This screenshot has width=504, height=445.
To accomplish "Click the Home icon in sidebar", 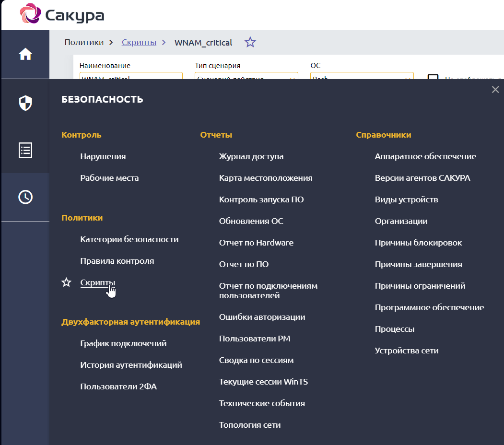I will coord(25,55).
